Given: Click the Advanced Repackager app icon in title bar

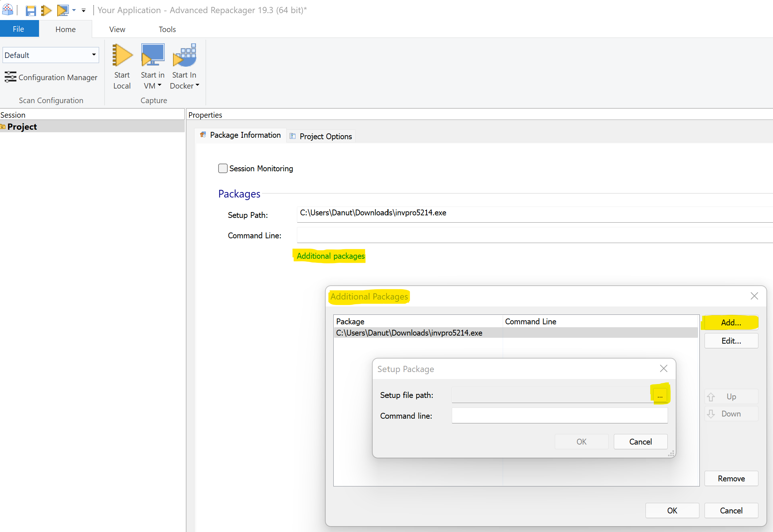Looking at the screenshot, I should [7, 10].
